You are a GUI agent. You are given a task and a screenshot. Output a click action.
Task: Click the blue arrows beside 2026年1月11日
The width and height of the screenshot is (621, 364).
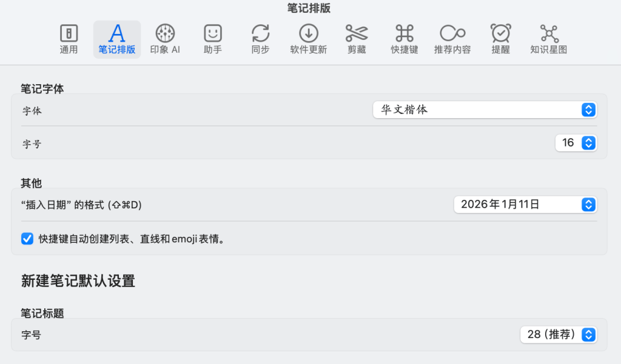[588, 205]
